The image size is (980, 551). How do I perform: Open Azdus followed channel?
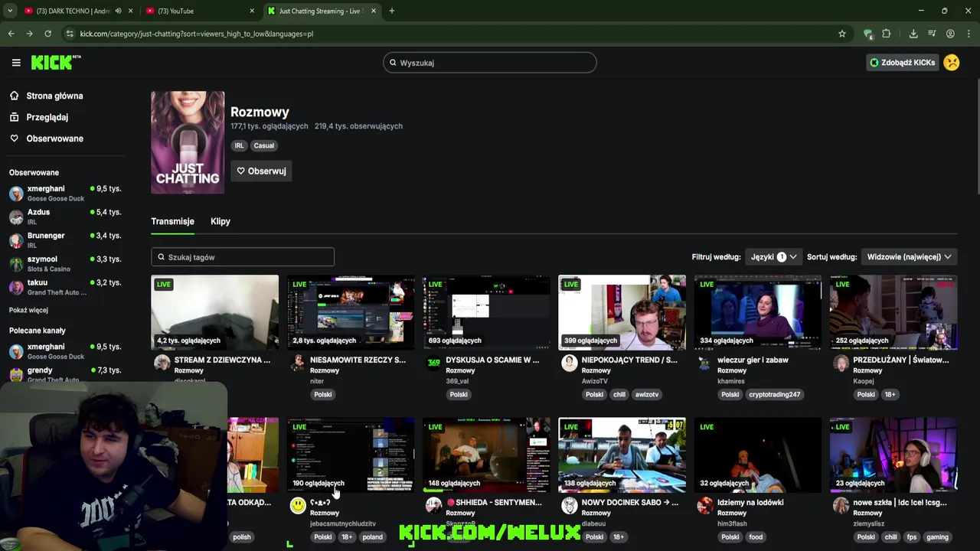[65, 217]
